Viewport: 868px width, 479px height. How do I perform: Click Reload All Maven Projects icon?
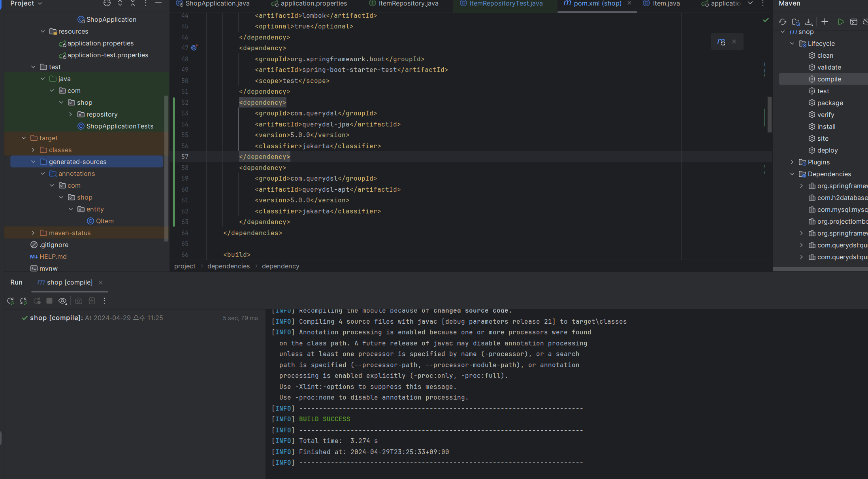(x=783, y=22)
